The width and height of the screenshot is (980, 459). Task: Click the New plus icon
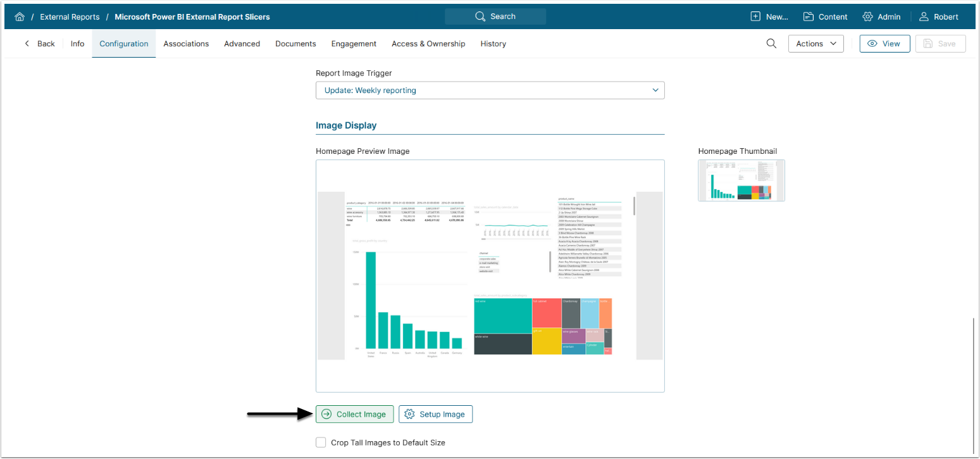pos(755,17)
